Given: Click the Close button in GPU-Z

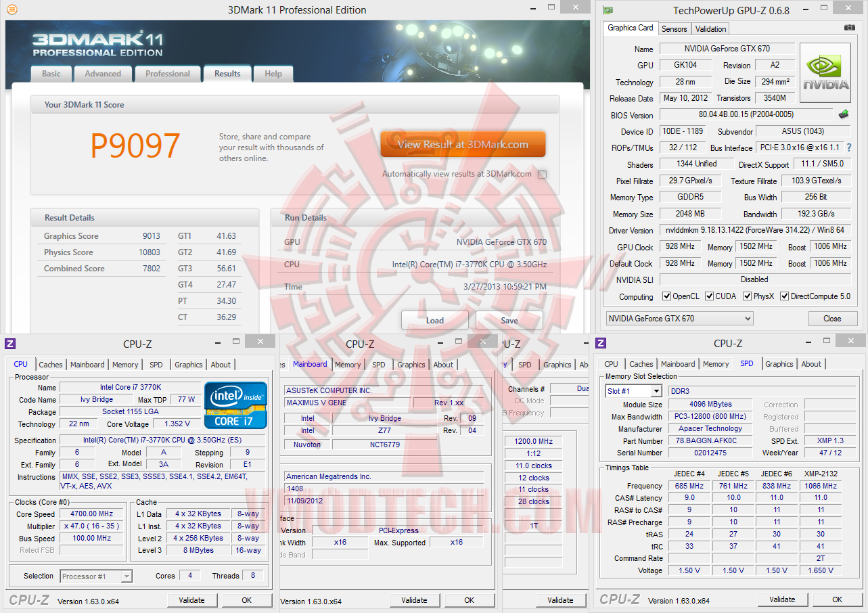Looking at the screenshot, I should (x=832, y=319).
